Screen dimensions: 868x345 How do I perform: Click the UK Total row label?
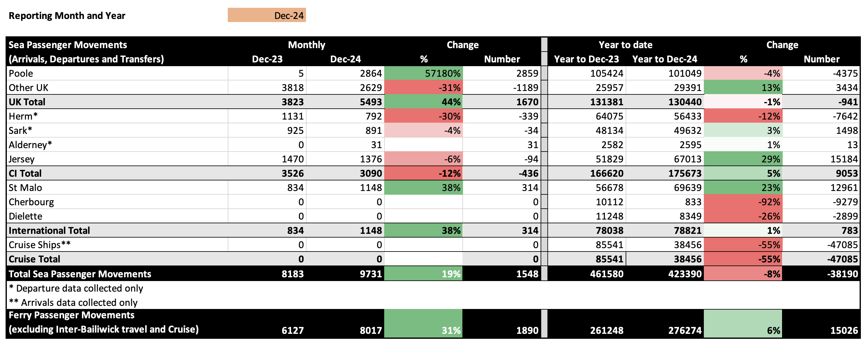coord(27,102)
